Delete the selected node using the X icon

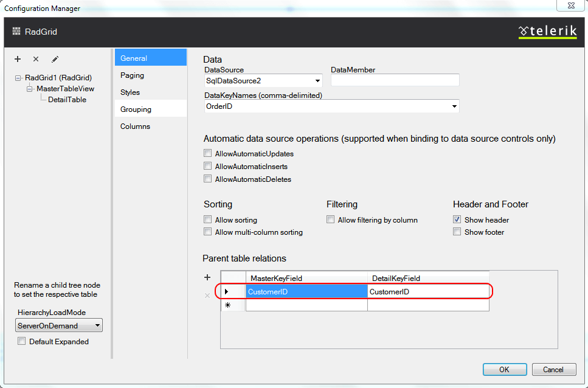pos(35,59)
